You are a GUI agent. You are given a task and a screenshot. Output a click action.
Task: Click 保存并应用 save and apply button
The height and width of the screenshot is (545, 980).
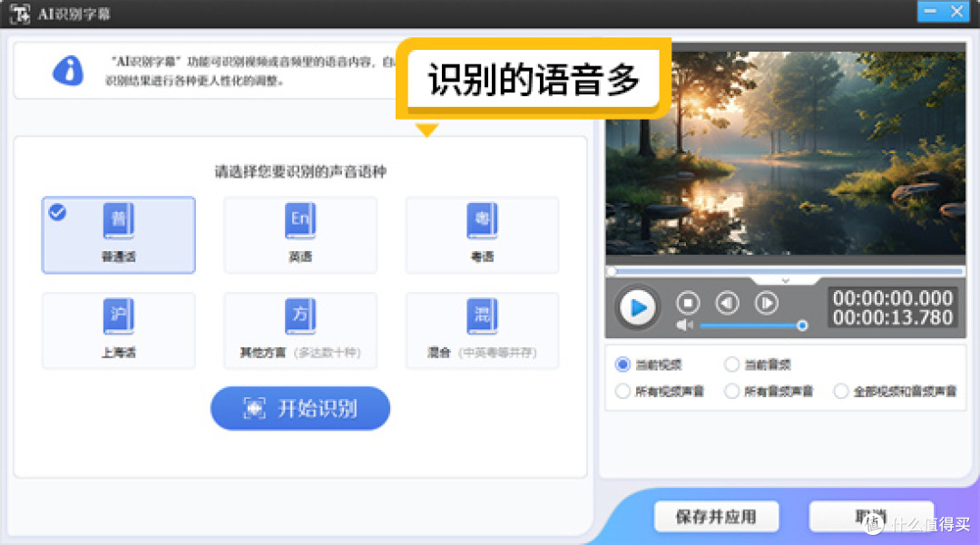(716, 517)
